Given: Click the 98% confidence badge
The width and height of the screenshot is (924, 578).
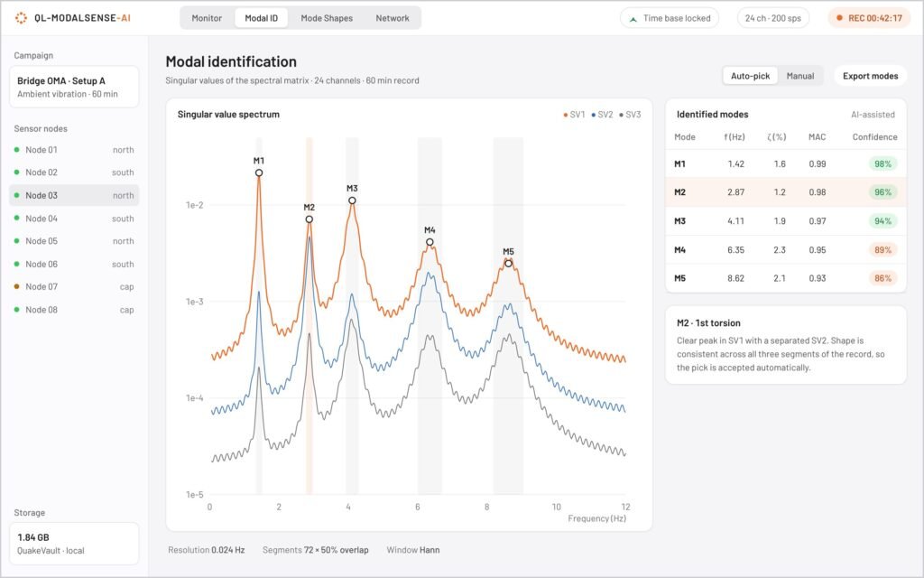Looking at the screenshot, I should [882, 164].
